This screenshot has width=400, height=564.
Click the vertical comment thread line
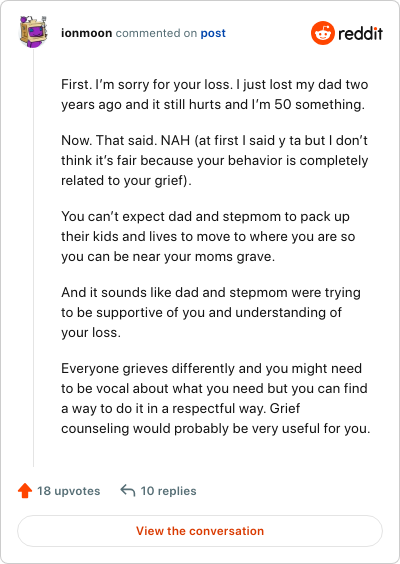point(33,257)
